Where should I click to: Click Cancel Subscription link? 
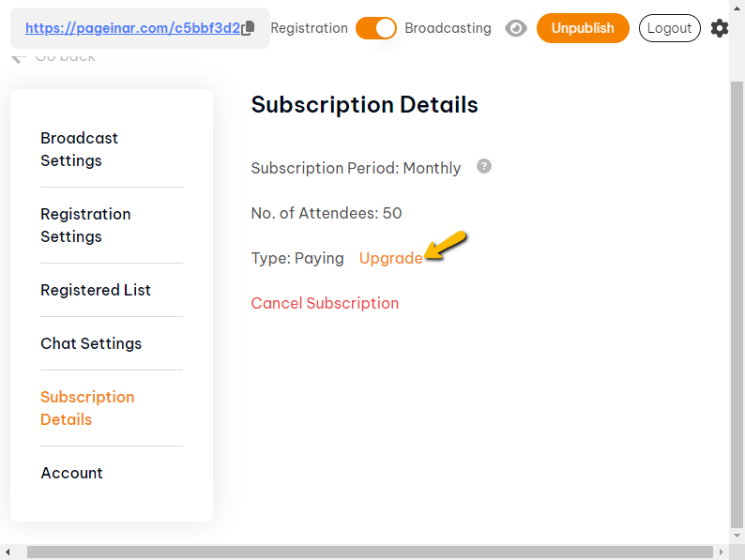point(325,303)
